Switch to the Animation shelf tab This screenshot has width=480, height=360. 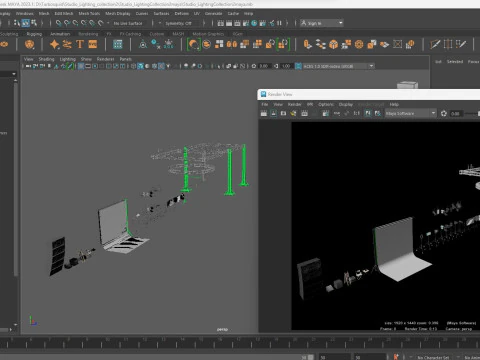tap(60, 34)
